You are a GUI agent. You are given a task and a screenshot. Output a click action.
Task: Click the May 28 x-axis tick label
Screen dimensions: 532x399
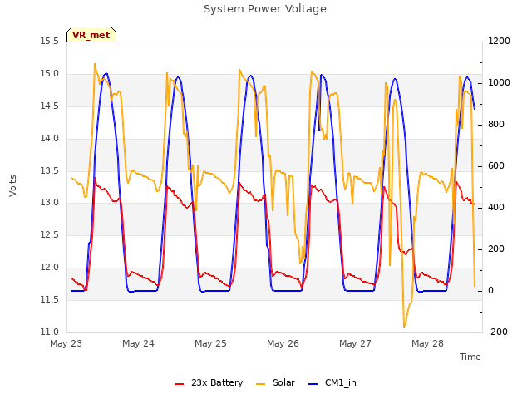tap(427, 343)
